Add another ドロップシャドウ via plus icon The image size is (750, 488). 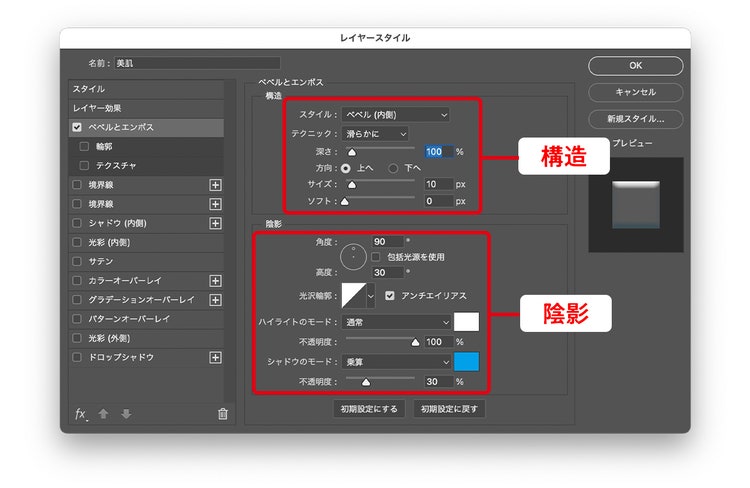pos(215,357)
